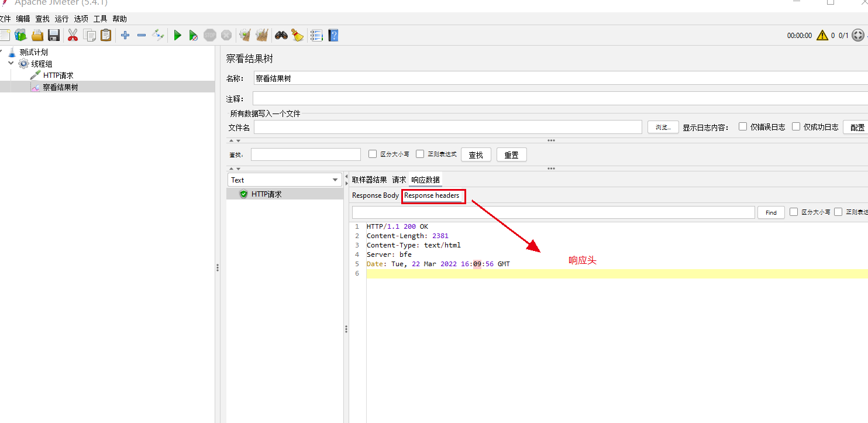Click the flask icon of 测试计划
This screenshot has width=868, height=423.
point(12,52)
